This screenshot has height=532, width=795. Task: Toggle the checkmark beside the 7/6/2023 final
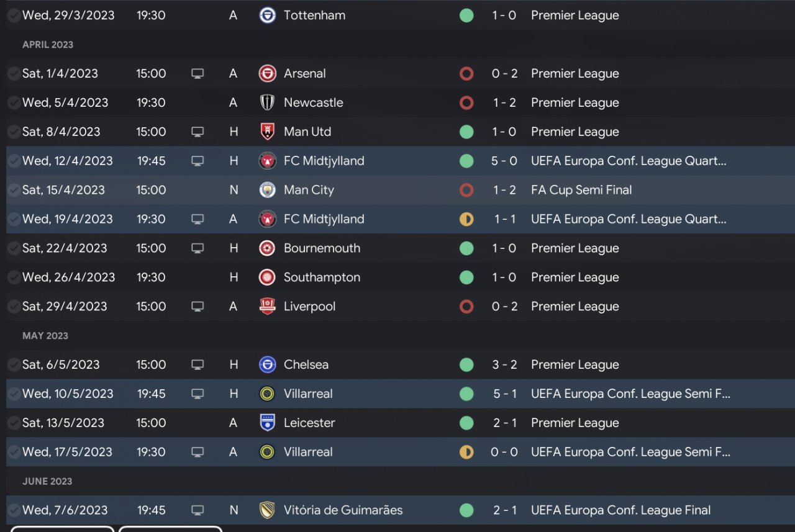click(x=13, y=510)
